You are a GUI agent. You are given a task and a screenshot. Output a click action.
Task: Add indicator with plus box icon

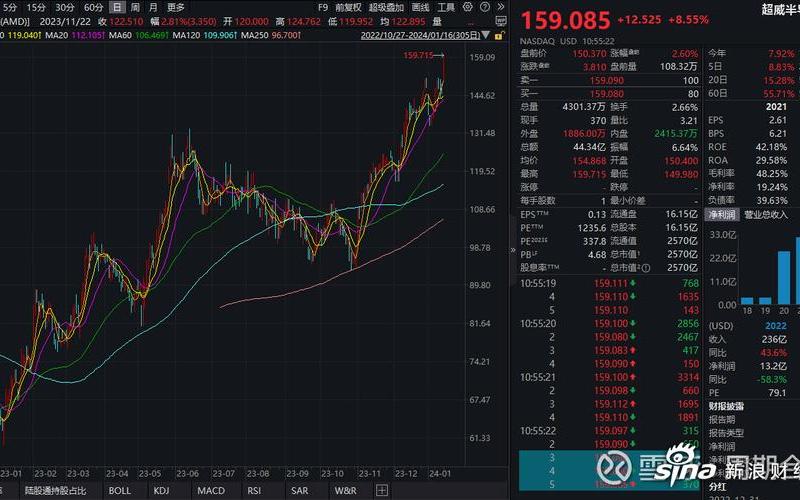tap(382, 491)
